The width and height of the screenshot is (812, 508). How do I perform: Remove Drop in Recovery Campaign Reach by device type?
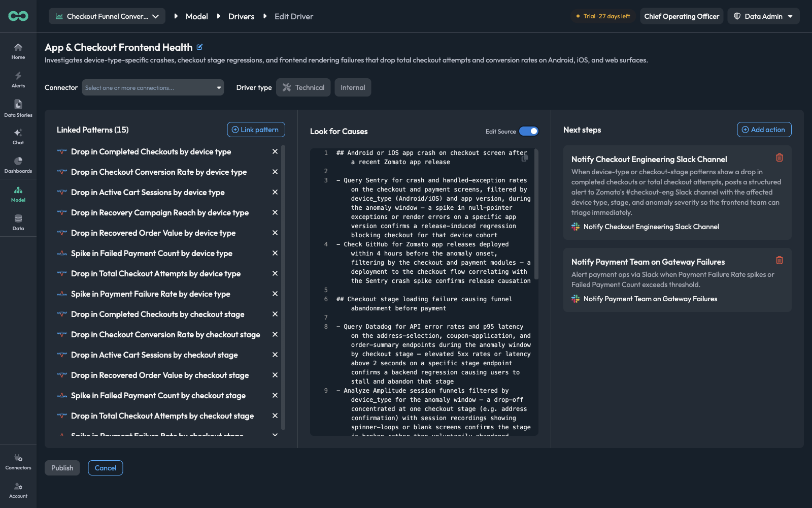pyautogui.click(x=275, y=212)
